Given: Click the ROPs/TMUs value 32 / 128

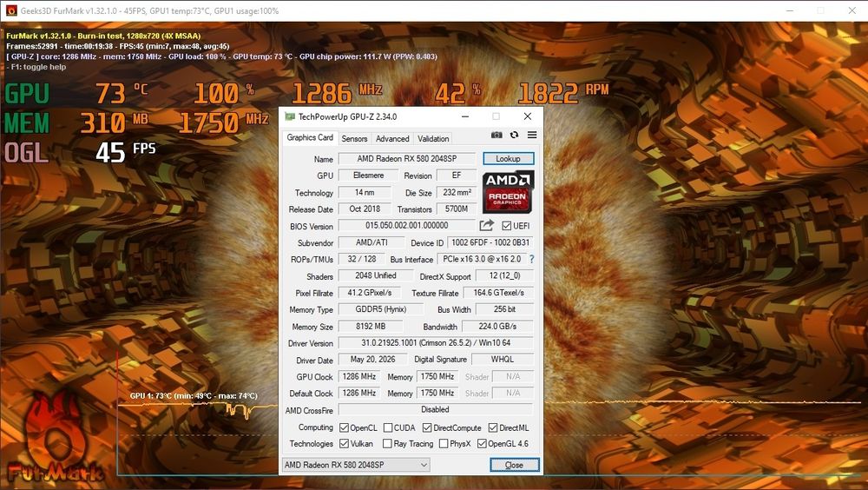Looking at the screenshot, I should (x=361, y=259).
